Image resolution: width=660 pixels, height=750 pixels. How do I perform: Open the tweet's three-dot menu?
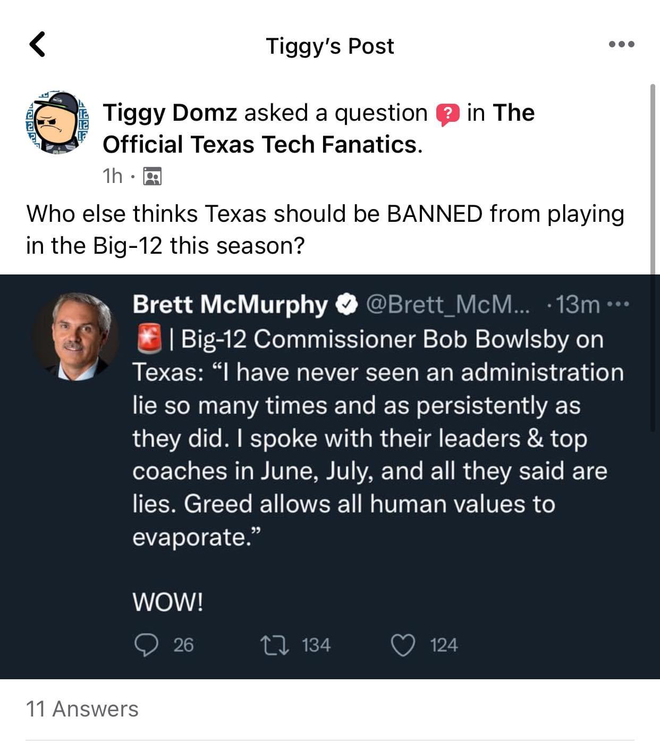[x=621, y=304]
